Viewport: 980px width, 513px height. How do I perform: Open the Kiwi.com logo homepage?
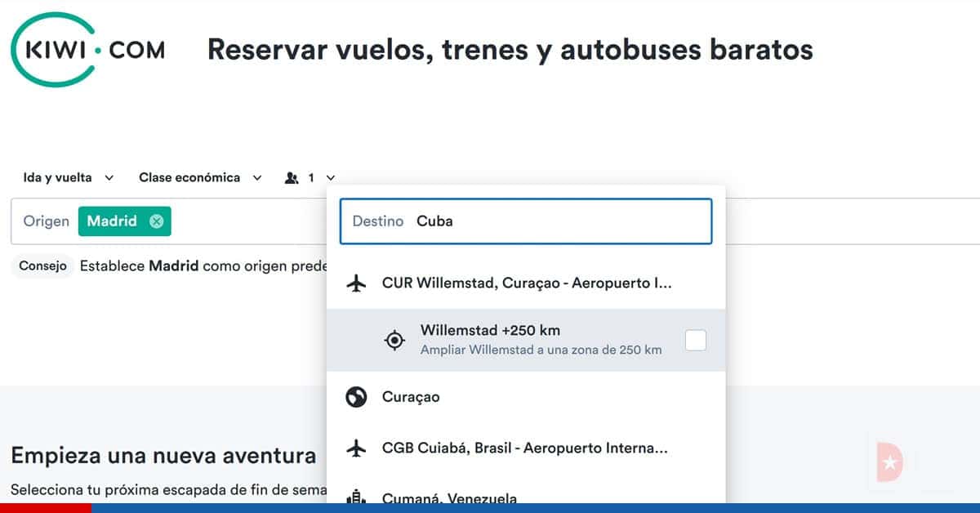(87, 50)
